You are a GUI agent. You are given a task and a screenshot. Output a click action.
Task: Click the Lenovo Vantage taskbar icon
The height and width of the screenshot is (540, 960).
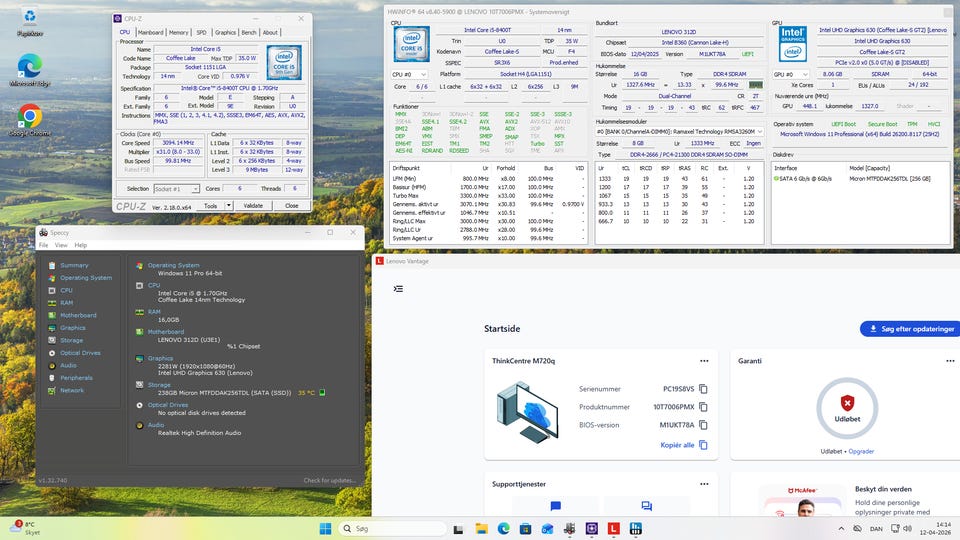(x=613, y=528)
